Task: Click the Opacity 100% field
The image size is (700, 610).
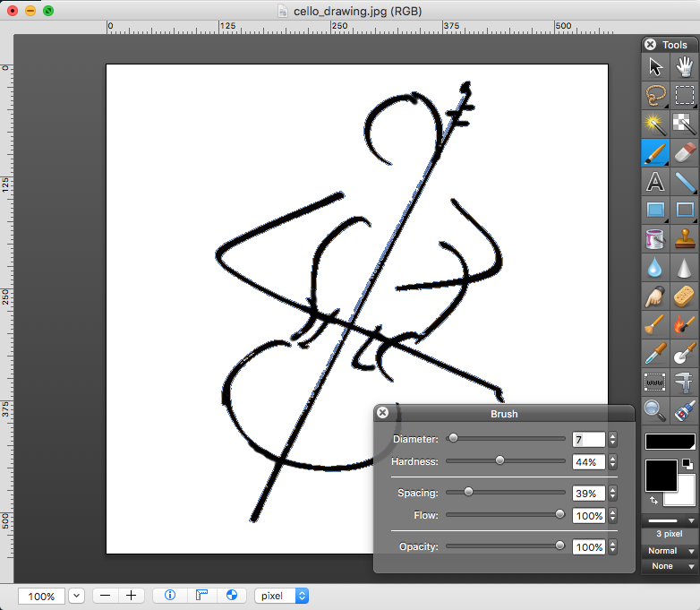Action: [x=588, y=546]
